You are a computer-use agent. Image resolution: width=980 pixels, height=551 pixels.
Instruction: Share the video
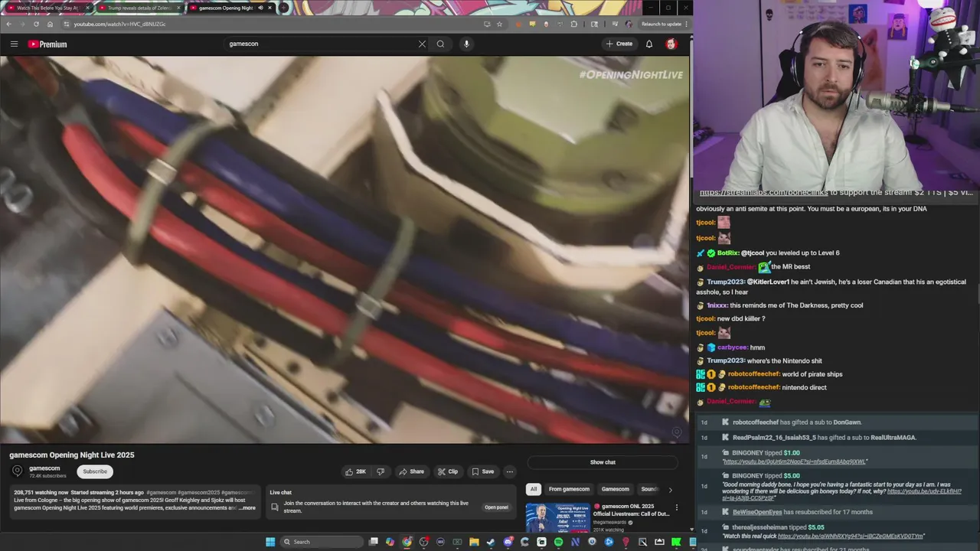(x=411, y=471)
